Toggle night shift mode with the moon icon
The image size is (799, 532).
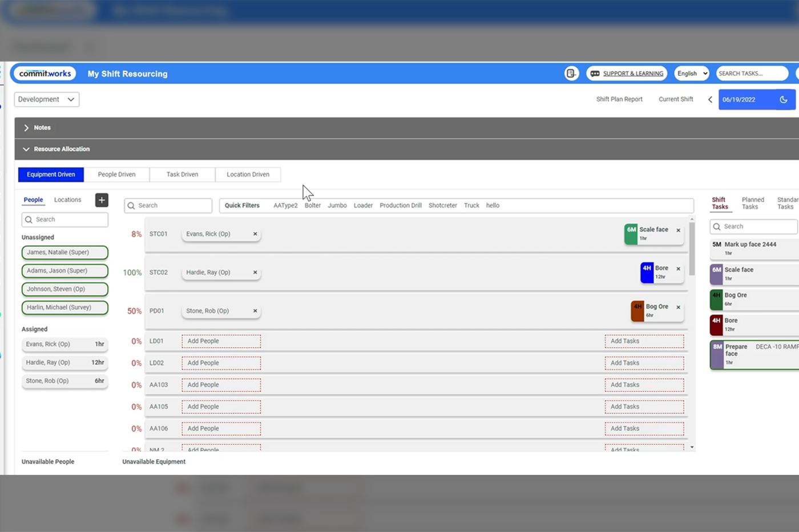pos(784,99)
